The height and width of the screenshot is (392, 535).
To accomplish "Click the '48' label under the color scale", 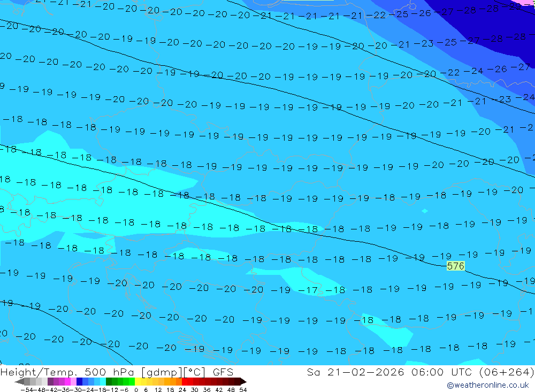I will (x=231, y=390).
